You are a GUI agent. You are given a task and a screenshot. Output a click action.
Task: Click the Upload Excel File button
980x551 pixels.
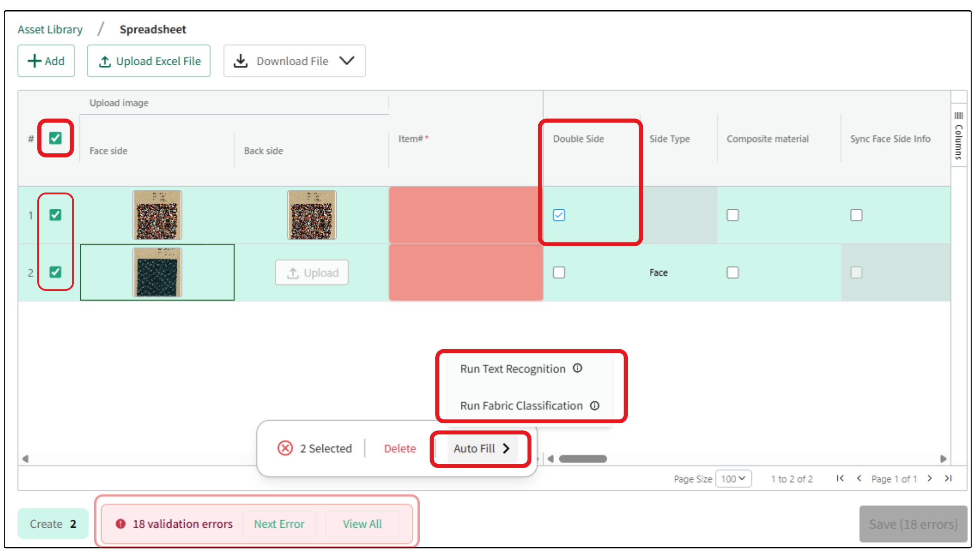[149, 61]
